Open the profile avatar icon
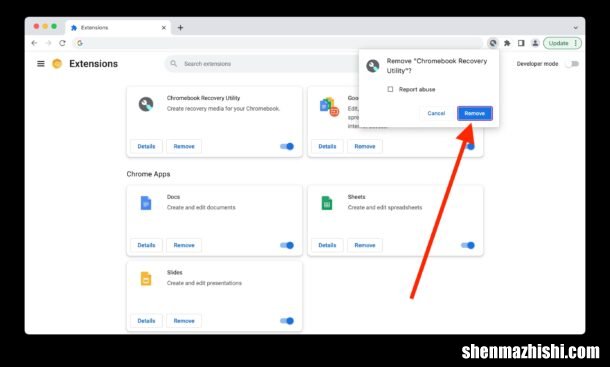 [535, 43]
